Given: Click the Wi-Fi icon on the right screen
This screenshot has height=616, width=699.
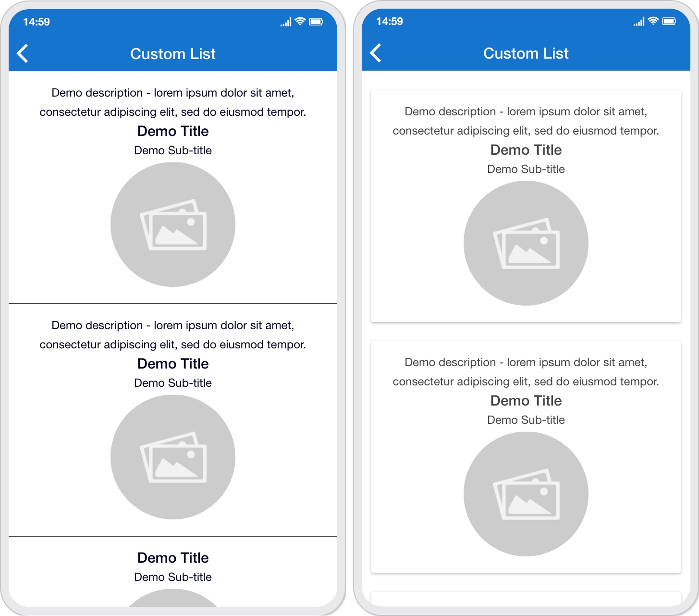Looking at the screenshot, I should (652, 22).
